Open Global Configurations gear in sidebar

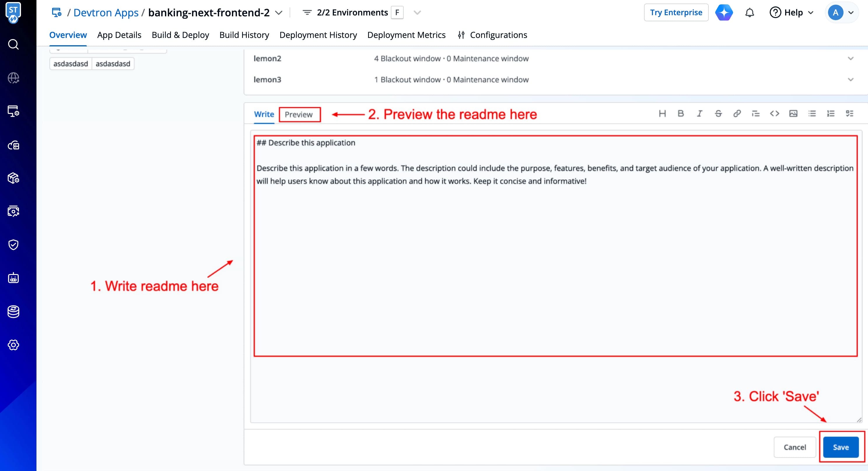point(13,345)
